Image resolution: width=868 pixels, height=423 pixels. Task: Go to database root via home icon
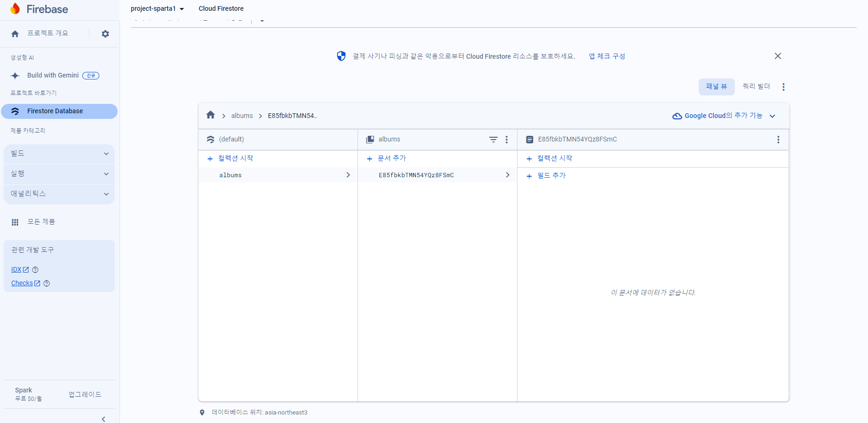(211, 115)
